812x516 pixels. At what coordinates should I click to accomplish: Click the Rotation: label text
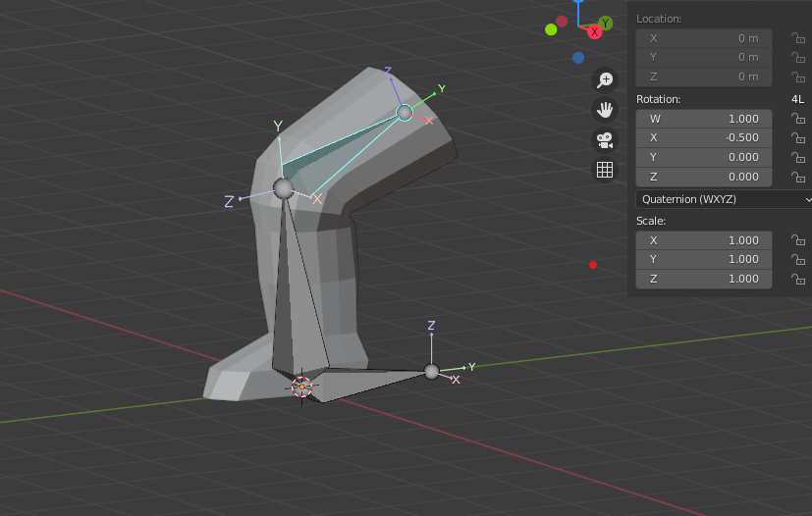[x=658, y=99]
